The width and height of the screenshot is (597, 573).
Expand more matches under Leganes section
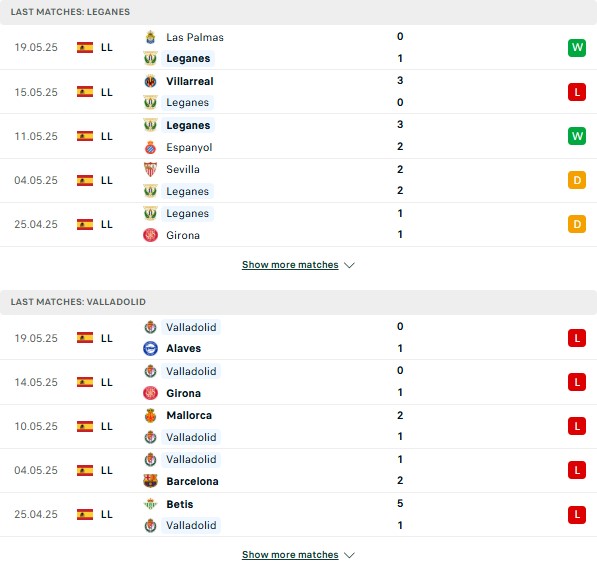pyautogui.click(x=290, y=265)
